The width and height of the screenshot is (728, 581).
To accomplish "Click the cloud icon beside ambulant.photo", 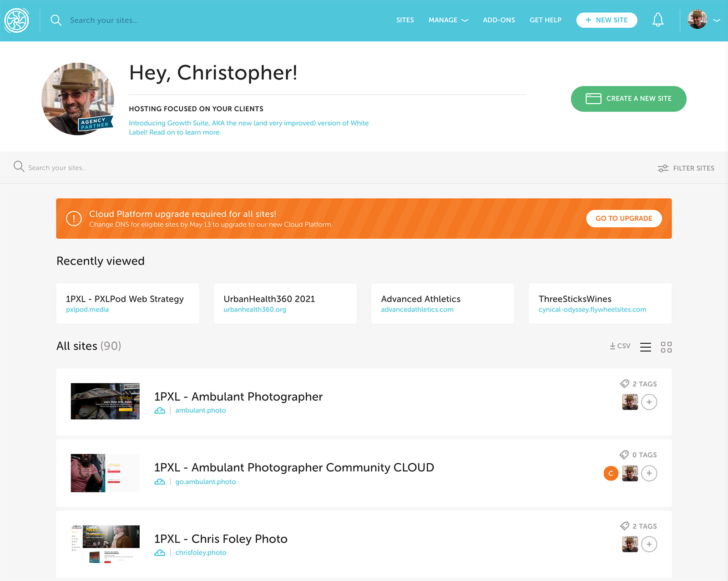I will click(160, 411).
